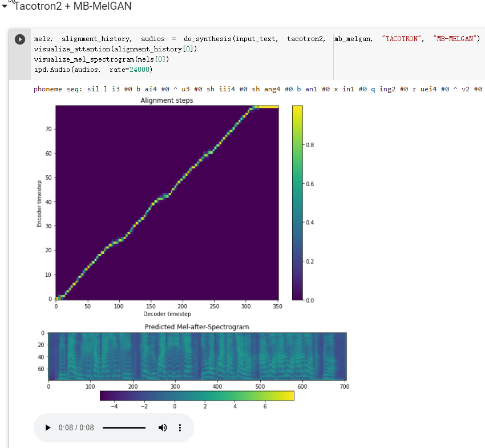This screenshot has height=448, width=485.
Task: Click the Predicted Mel-after-Spectrogram image
Action: 197,355
